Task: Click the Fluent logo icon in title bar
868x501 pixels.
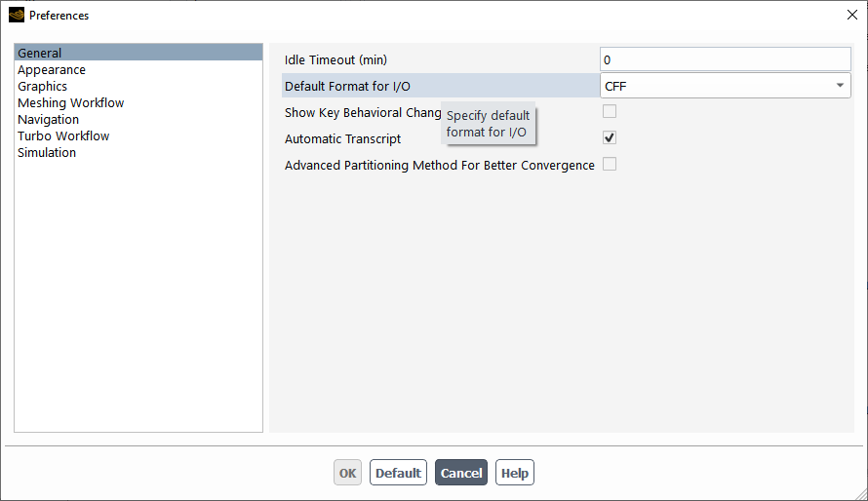Action: [x=17, y=15]
